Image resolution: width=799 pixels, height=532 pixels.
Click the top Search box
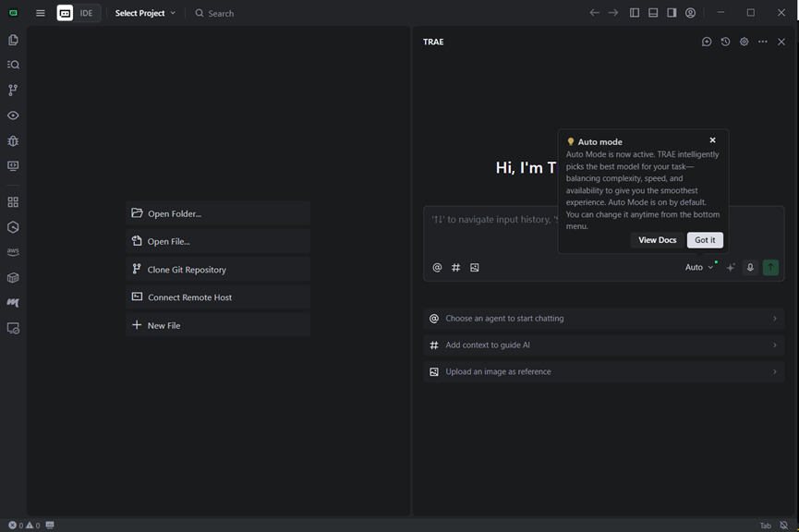pyautogui.click(x=214, y=13)
